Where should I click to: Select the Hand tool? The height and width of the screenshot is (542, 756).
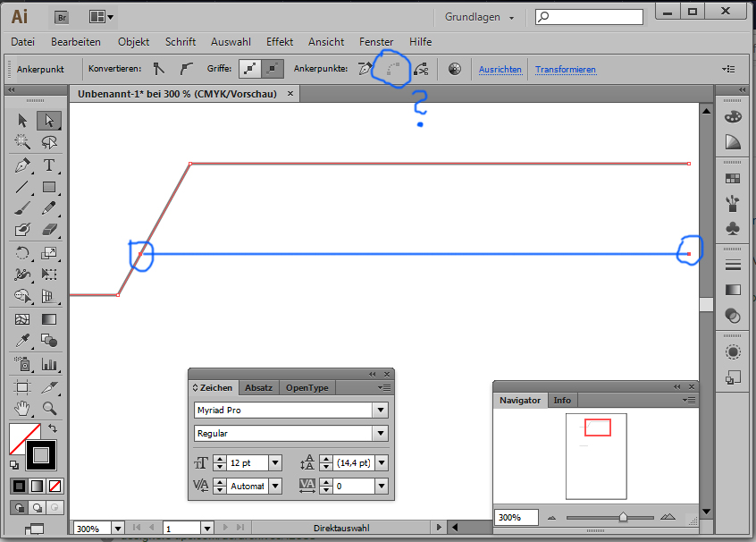click(x=22, y=408)
